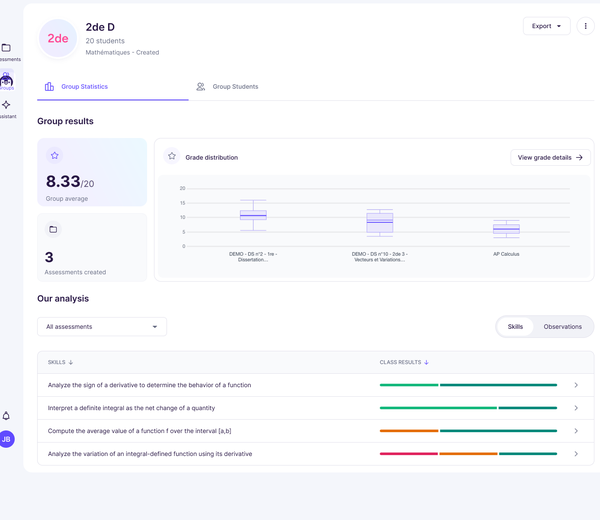Click the folder icon above Assessments created
The height and width of the screenshot is (520, 600).
click(54, 229)
